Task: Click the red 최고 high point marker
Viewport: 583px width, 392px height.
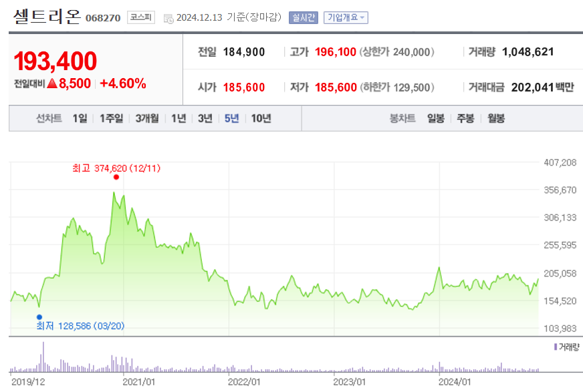Action: [116, 177]
